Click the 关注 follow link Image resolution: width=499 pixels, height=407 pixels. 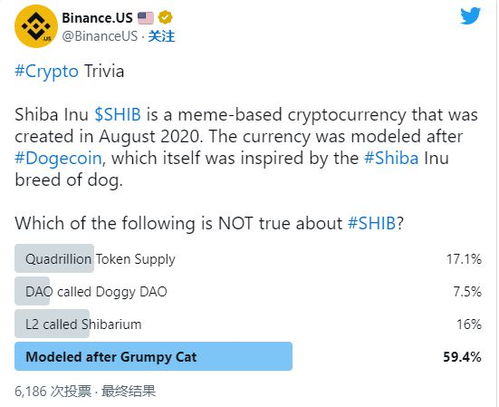click(161, 36)
